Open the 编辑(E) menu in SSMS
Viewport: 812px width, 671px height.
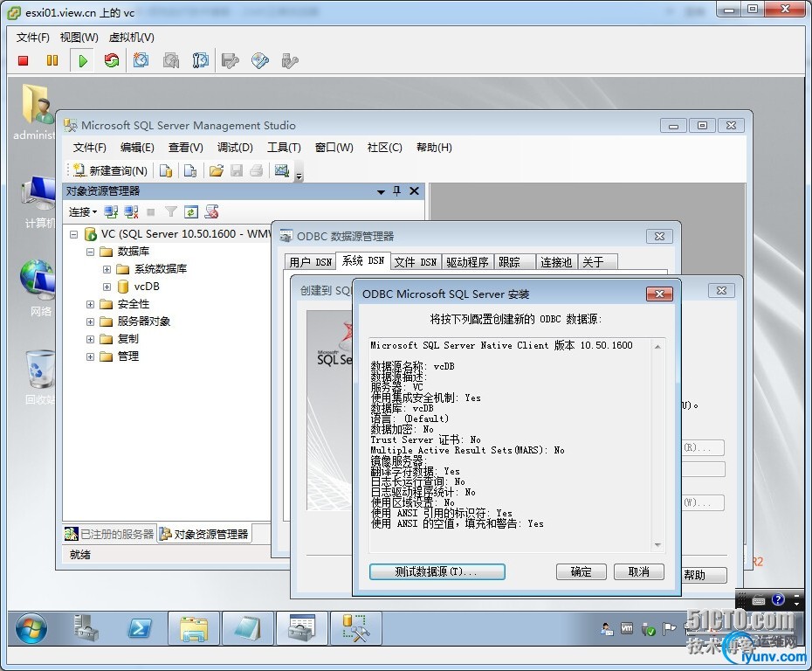tap(137, 148)
